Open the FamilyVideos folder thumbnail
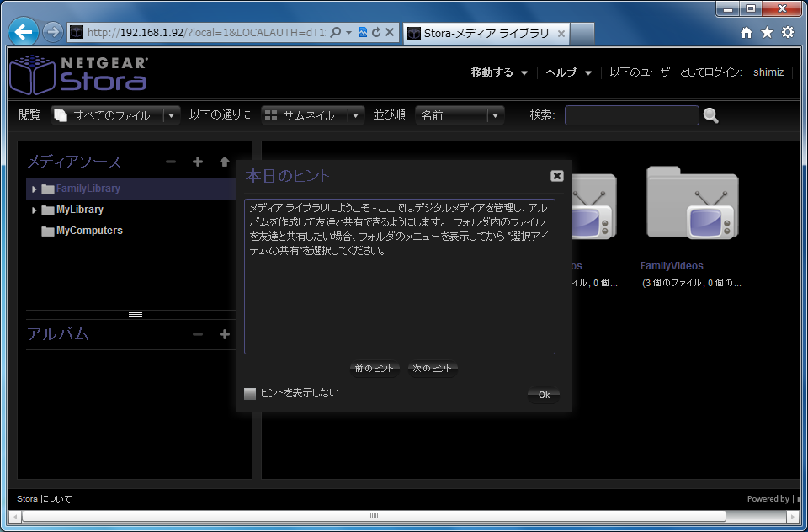Viewport: 808px width, 532px height. coord(692,203)
